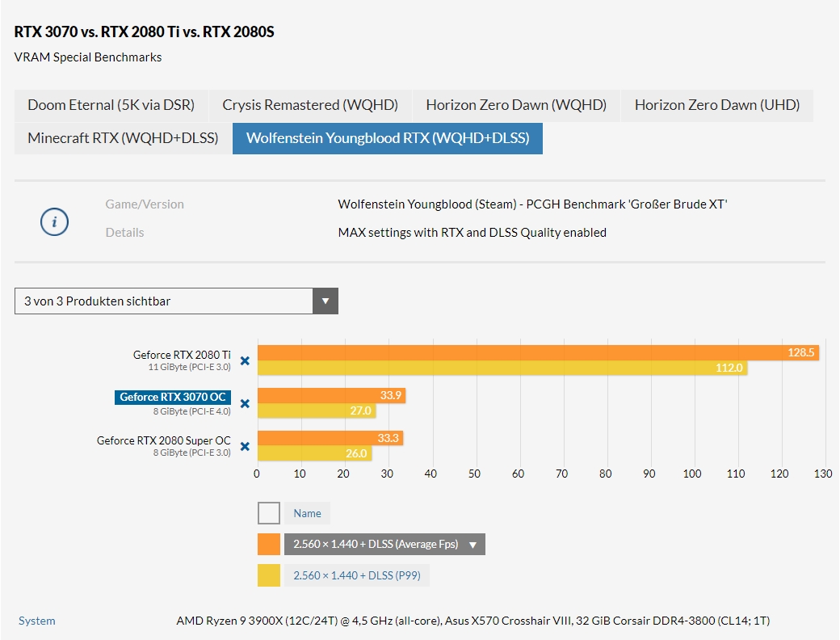Click the Geforce RTX 2080 Super OC label

[163, 440]
